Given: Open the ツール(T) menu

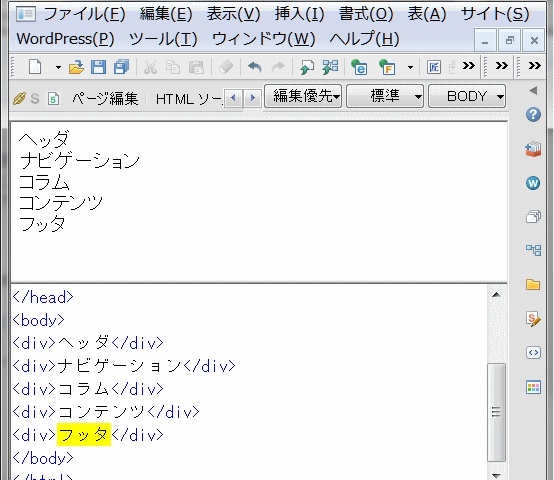Looking at the screenshot, I should [x=163, y=39].
